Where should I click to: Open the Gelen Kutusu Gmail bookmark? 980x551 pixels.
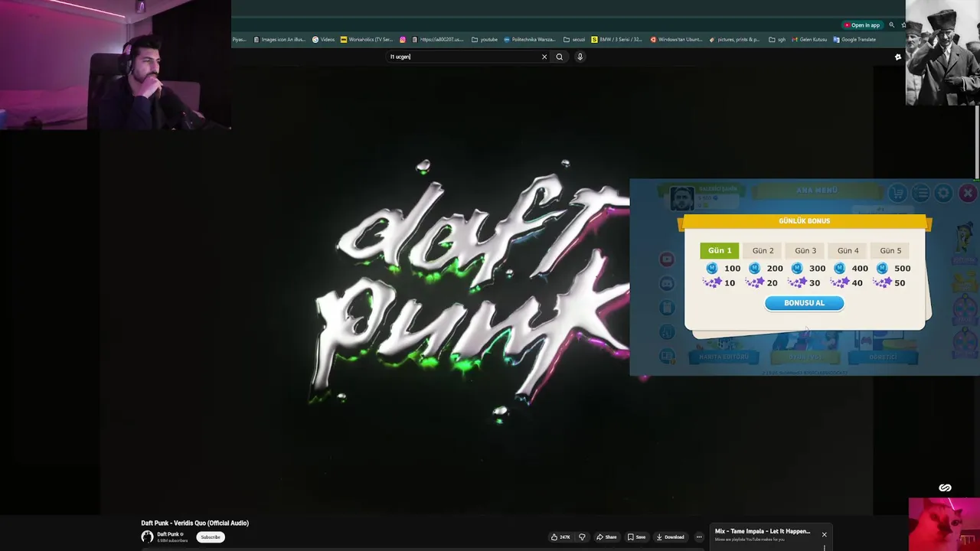(809, 40)
